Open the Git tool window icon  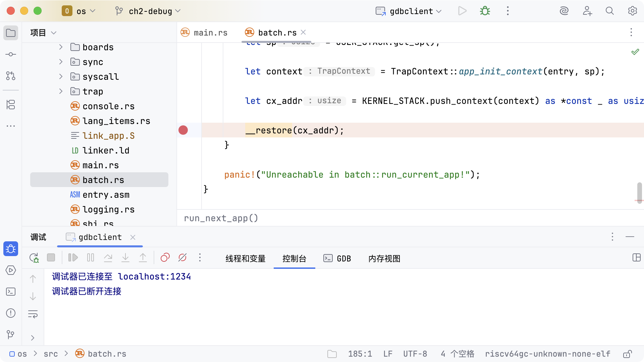(11, 335)
